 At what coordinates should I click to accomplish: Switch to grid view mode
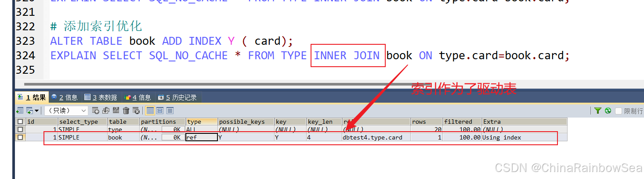[x=150, y=111]
